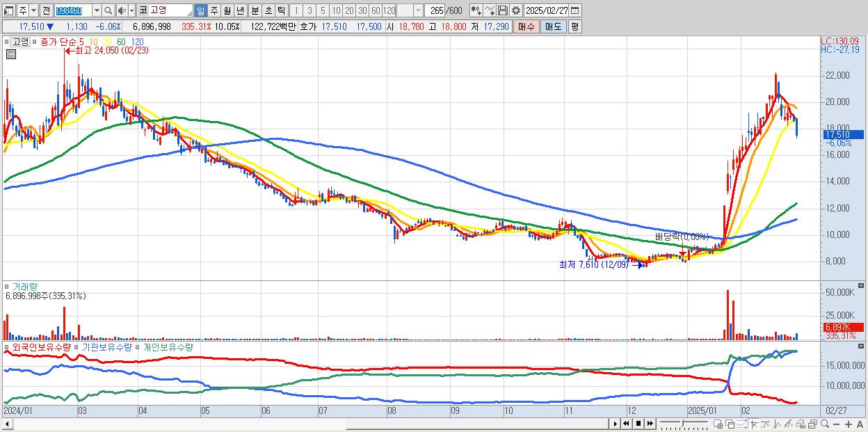Screen dimensions: 868x432
Task: Click the line chart style icon with arrow
Action: click(489, 10)
